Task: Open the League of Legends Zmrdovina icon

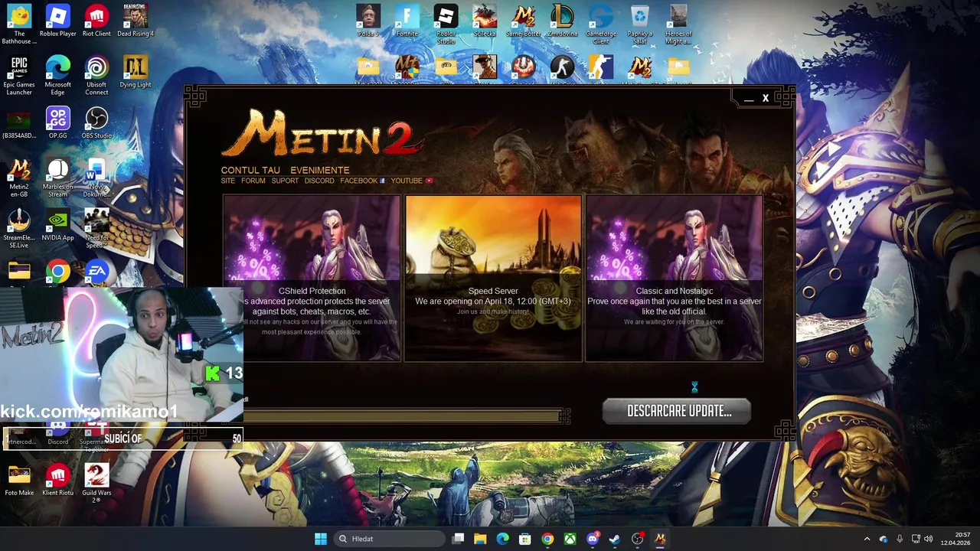Action: click(562, 21)
